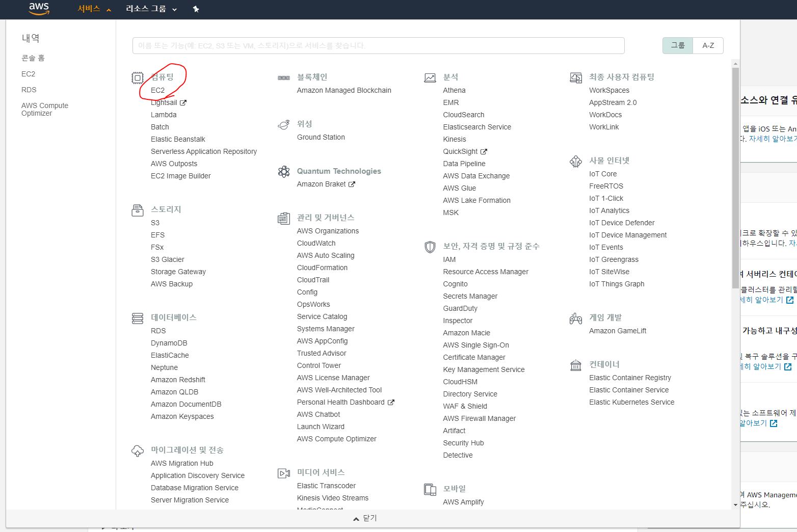Screen dimensions: 797x532
Task: Click external link icon beside Amazon Braket
Action: pos(352,184)
